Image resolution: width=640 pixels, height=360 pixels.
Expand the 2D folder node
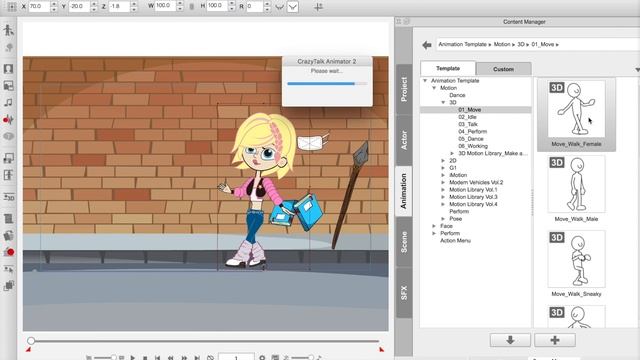point(443,161)
